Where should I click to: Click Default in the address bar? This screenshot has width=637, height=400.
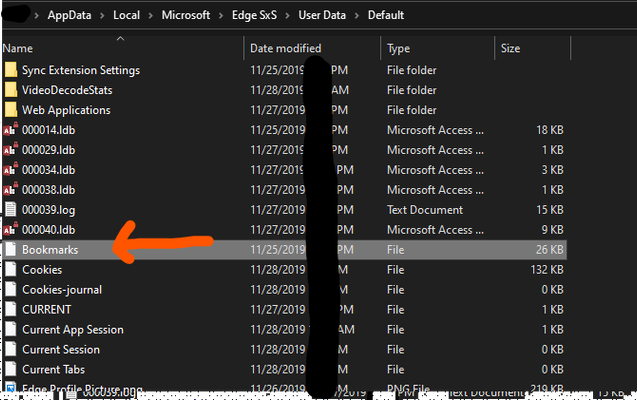point(386,15)
